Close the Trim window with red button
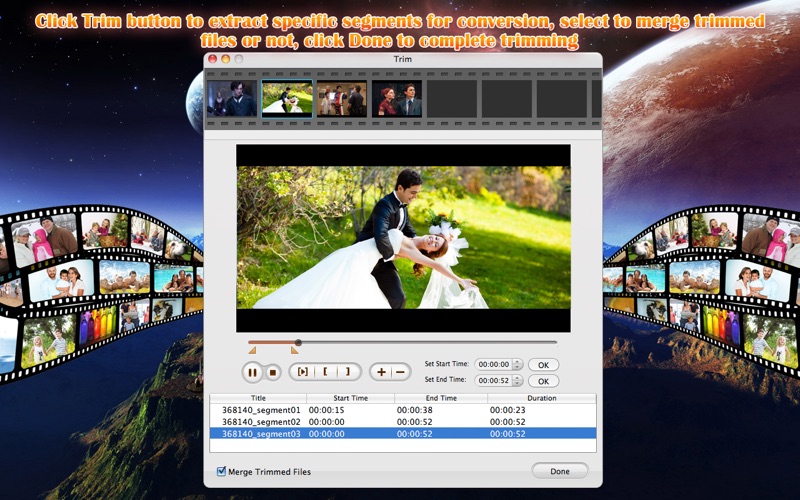 coord(213,59)
